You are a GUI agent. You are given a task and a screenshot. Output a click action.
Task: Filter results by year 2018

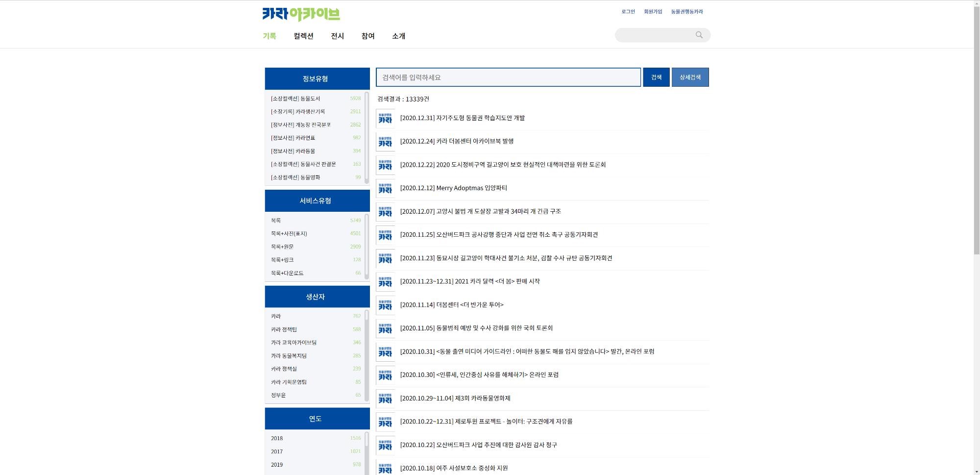[277, 438]
